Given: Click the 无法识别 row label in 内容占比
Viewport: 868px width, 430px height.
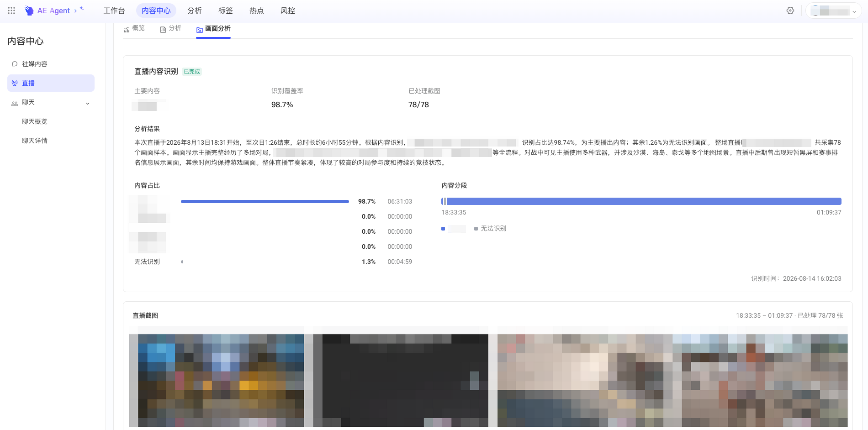Looking at the screenshot, I should pos(147,262).
